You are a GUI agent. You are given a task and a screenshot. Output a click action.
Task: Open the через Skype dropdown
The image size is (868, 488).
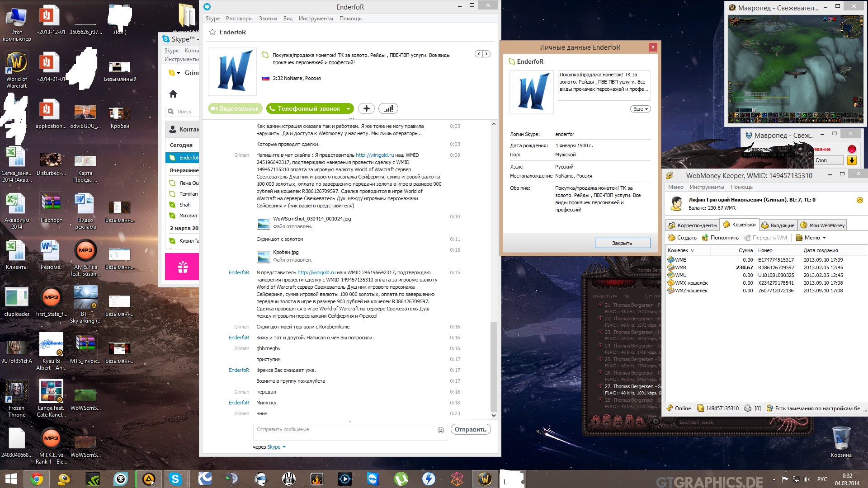[x=276, y=447]
